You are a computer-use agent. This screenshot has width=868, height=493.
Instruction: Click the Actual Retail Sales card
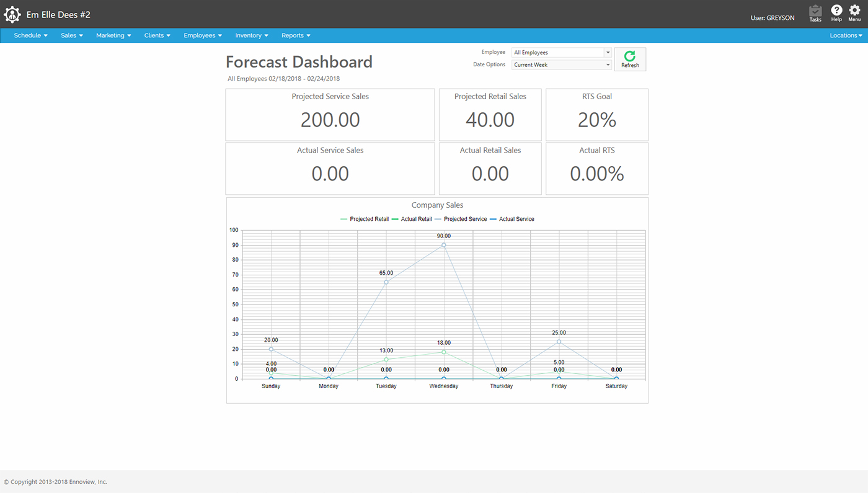coord(490,169)
